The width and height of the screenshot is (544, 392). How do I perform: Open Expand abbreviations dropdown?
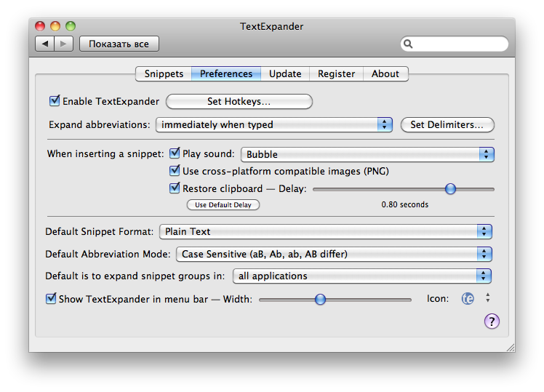pyautogui.click(x=274, y=125)
